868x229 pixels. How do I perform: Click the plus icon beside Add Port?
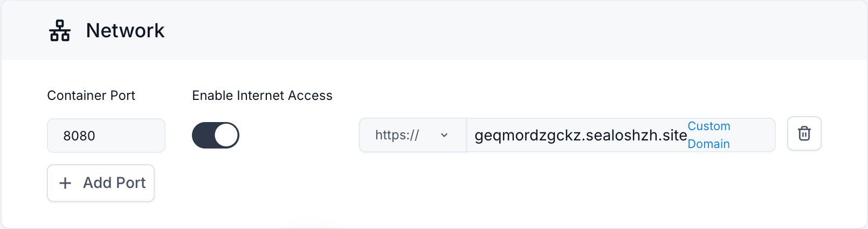[65, 183]
